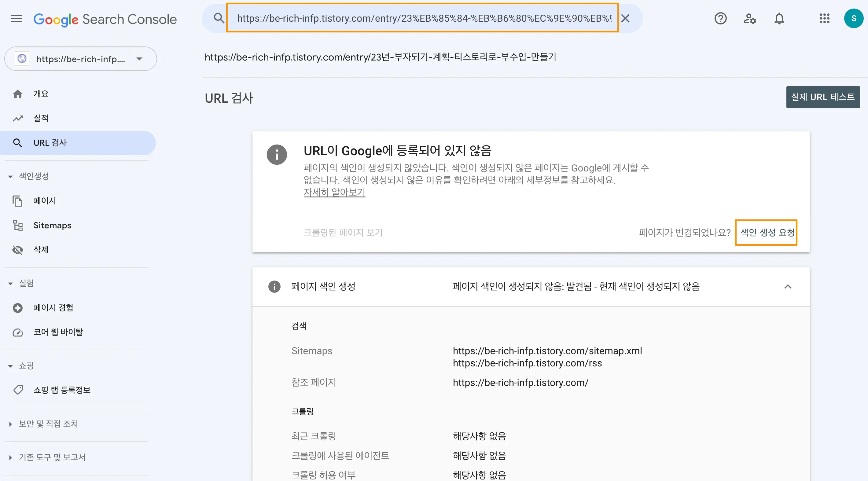Screen dimensions: 868x481
Task: Open the 삭제 removals menu item
Action: [x=78, y=250]
